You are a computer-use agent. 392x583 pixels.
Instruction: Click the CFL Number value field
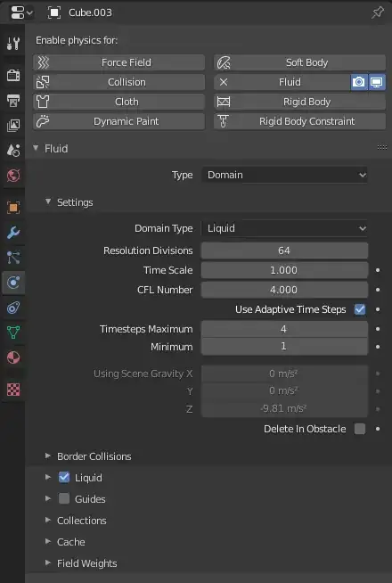[x=284, y=290]
